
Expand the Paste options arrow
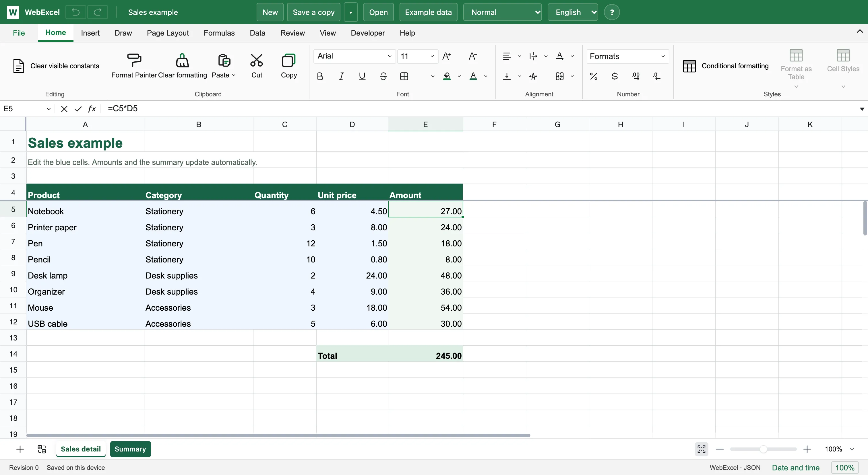point(234,75)
